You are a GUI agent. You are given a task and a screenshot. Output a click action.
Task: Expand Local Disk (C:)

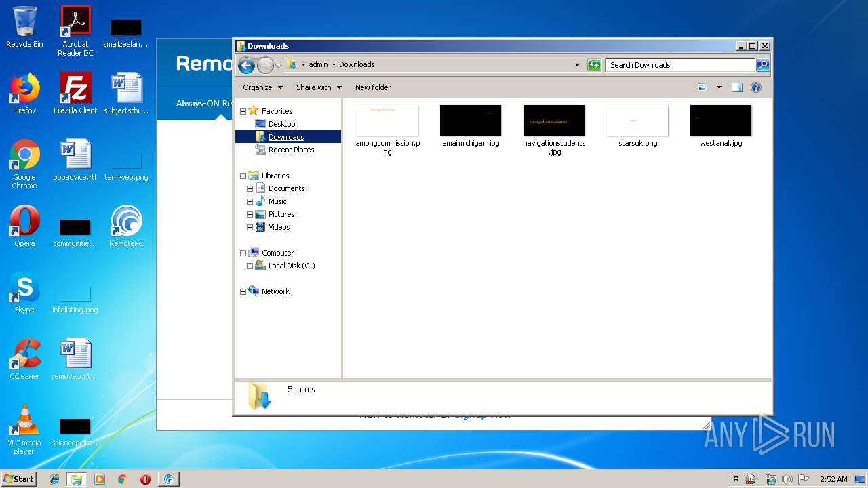tap(250, 266)
